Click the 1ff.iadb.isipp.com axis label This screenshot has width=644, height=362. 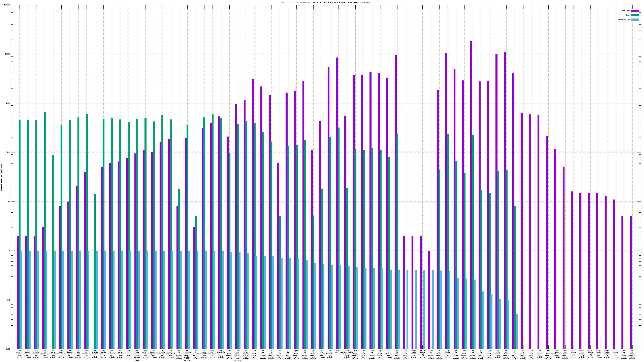[x=615, y=354]
